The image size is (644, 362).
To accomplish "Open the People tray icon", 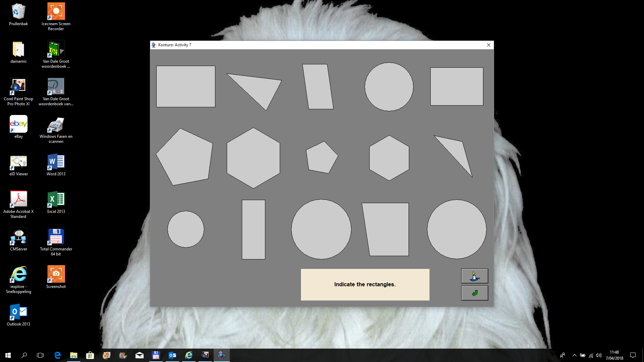I will tap(562, 355).
